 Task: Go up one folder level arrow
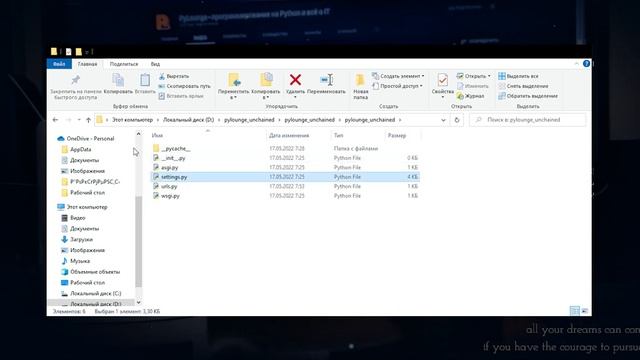point(89,120)
